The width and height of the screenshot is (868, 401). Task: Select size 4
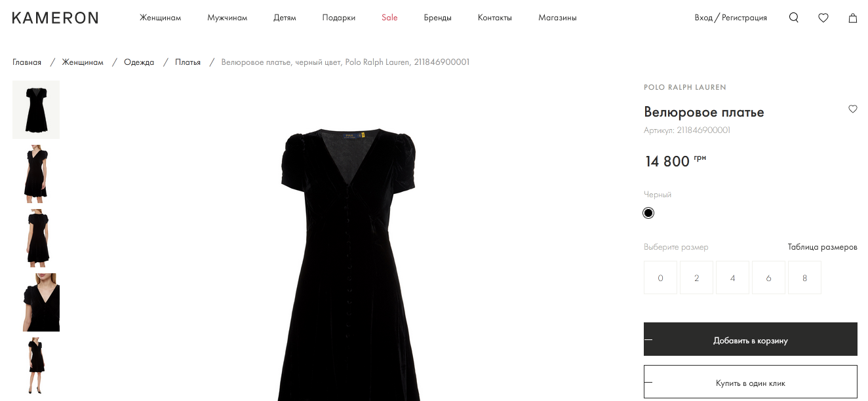pos(732,278)
